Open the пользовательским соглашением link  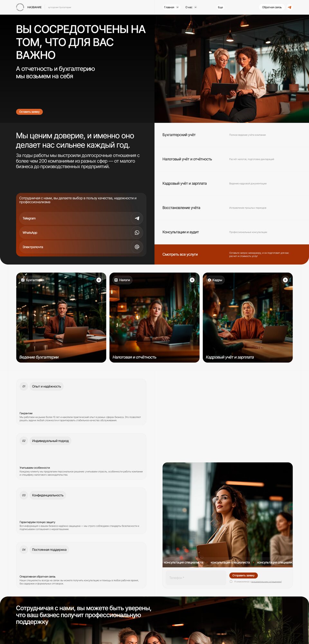(x=266, y=582)
